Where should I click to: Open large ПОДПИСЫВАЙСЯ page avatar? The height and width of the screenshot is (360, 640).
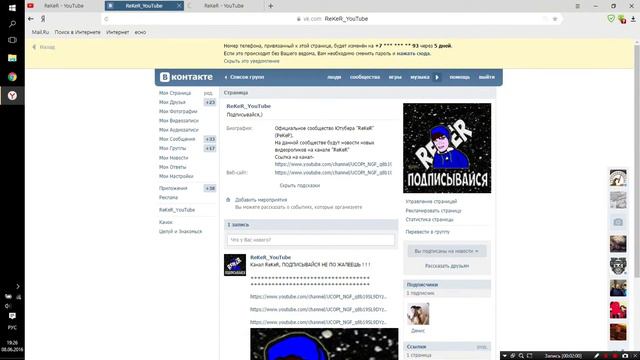click(447, 148)
